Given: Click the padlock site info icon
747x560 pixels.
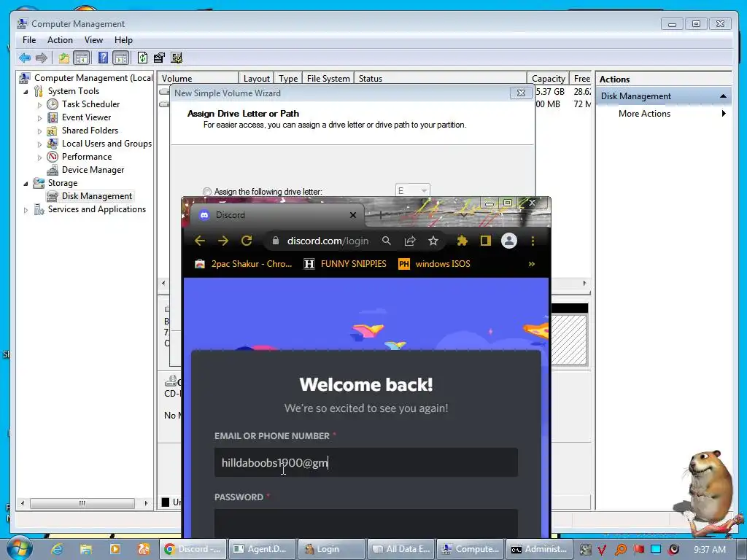Looking at the screenshot, I should click(x=275, y=241).
